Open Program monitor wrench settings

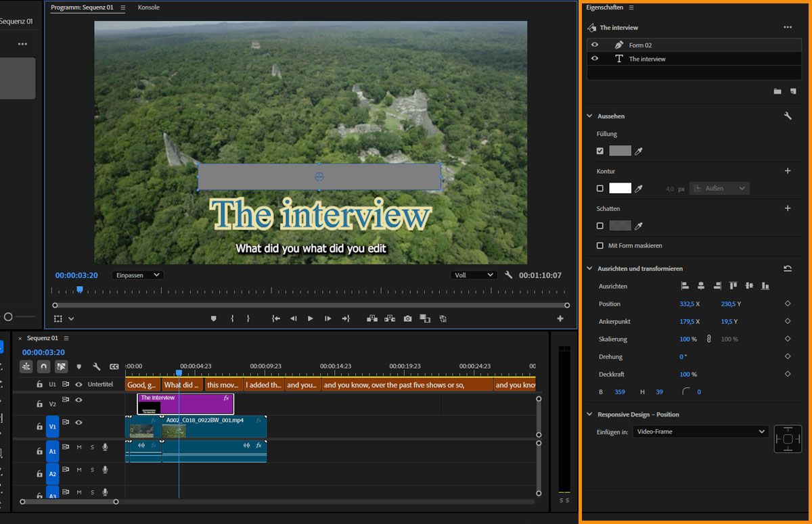[x=509, y=275]
